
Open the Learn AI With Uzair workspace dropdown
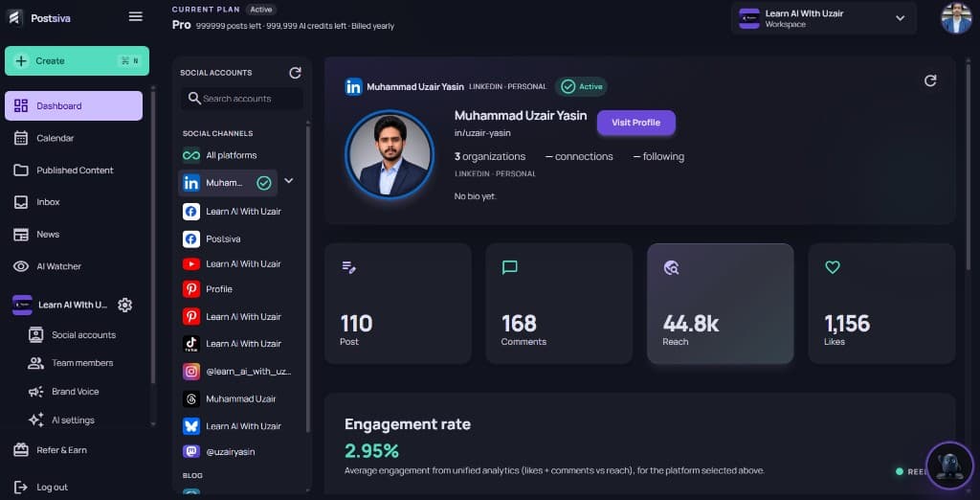824,18
